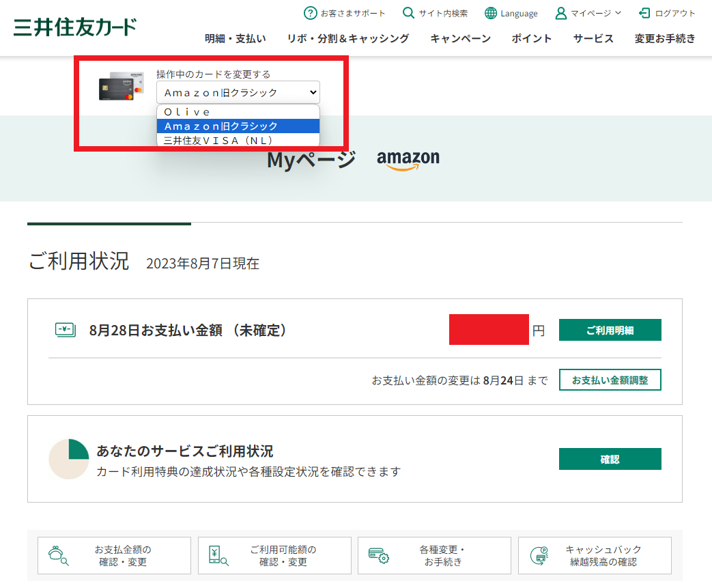Click the pie chart icon in サービスご利用状況
The height and width of the screenshot is (588, 712).
(68, 458)
